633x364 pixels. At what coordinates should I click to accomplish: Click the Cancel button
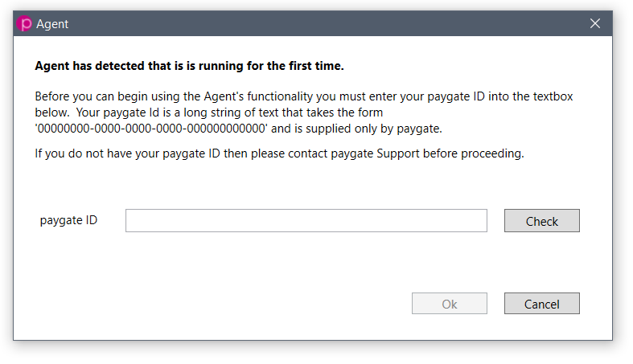(542, 304)
